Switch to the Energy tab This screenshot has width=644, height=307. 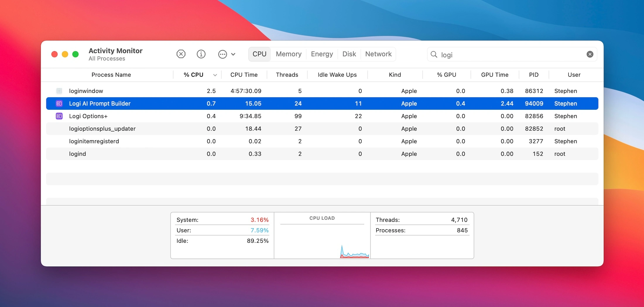(322, 54)
